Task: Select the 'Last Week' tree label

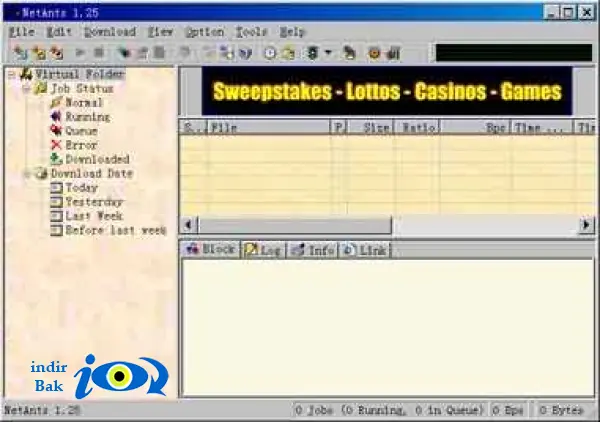Action: [x=94, y=216]
